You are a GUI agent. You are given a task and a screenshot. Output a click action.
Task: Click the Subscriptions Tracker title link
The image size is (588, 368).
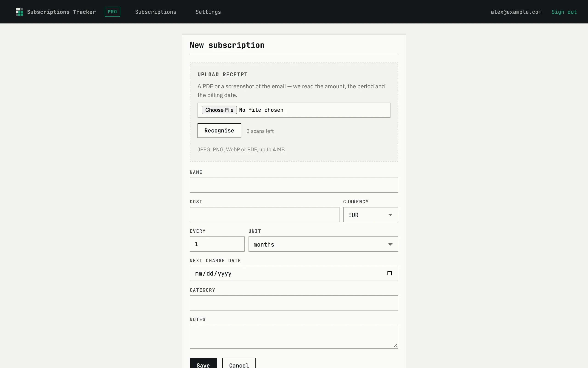coord(61,12)
